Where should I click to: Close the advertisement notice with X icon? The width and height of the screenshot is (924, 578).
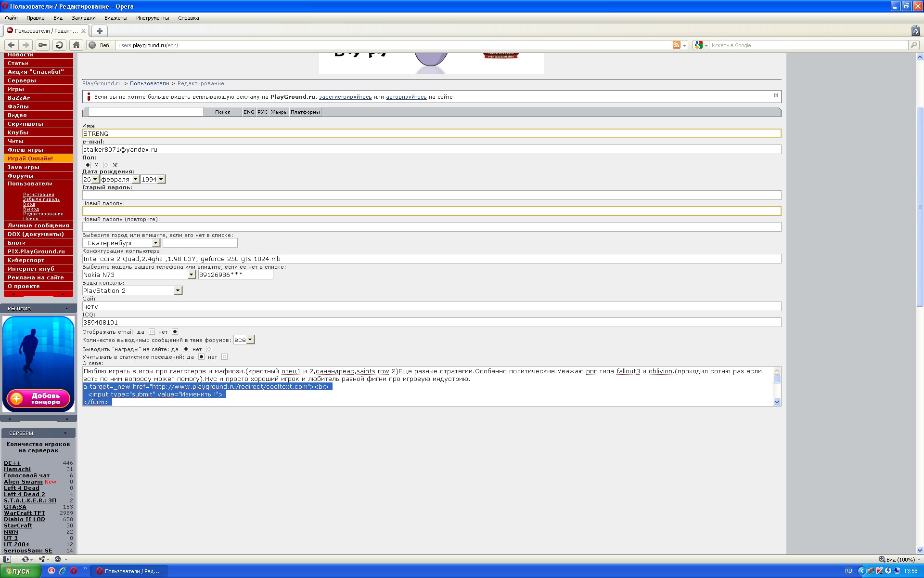pyautogui.click(x=776, y=95)
